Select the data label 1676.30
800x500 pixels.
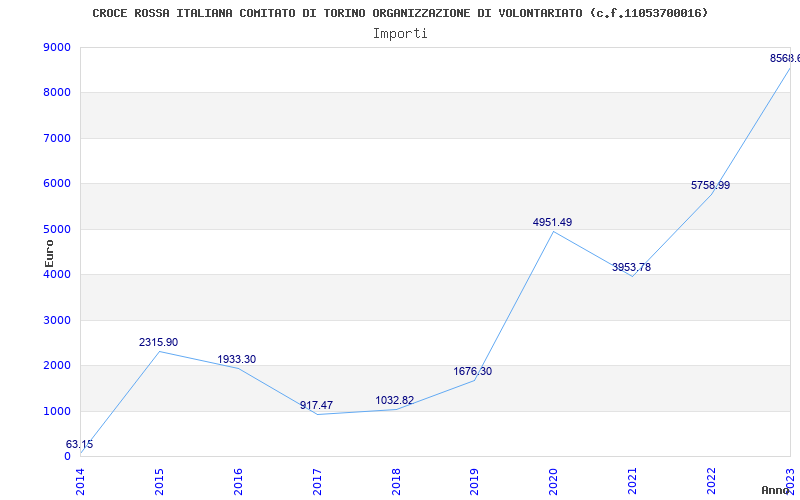pyautogui.click(x=473, y=371)
